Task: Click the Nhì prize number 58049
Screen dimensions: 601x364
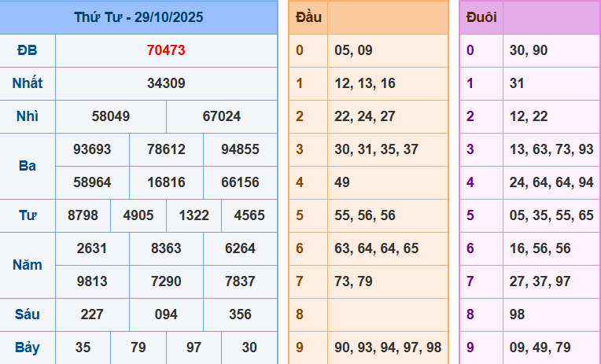Action: (111, 116)
